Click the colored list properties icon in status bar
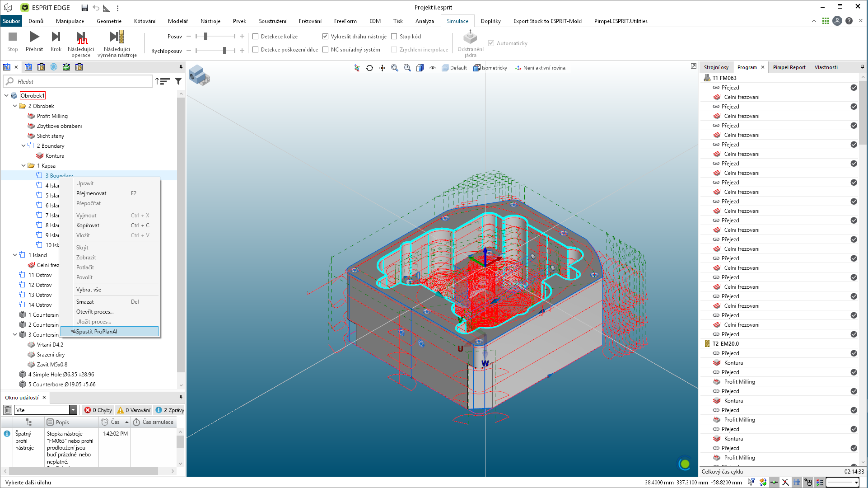 pos(819,482)
